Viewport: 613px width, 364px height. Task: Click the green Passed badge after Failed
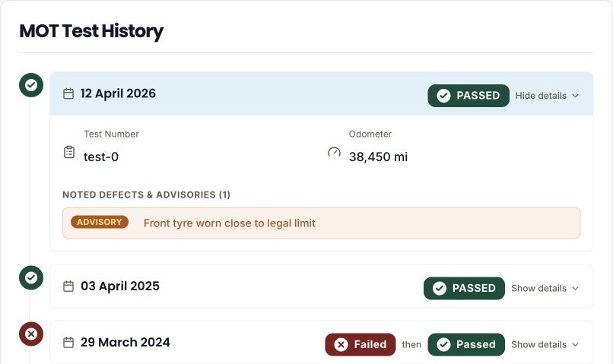click(x=466, y=344)
